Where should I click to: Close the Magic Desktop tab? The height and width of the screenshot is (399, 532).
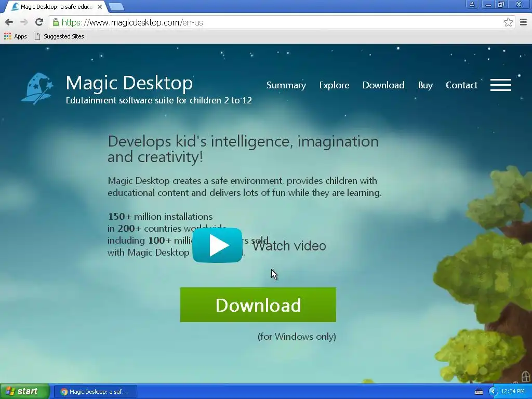pyautogui.click(x=100, y=6)
